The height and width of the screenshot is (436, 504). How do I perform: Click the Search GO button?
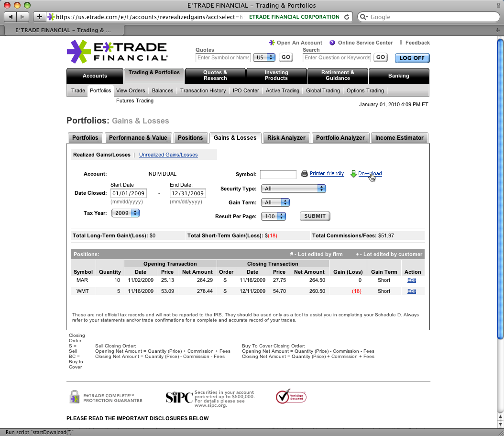tap(381, 57)
